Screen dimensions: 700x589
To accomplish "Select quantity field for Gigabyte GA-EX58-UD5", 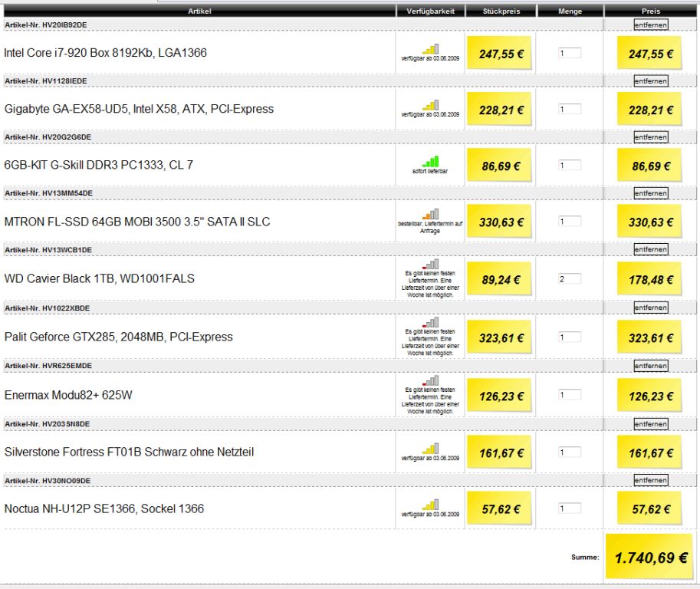I will point(570,109).
